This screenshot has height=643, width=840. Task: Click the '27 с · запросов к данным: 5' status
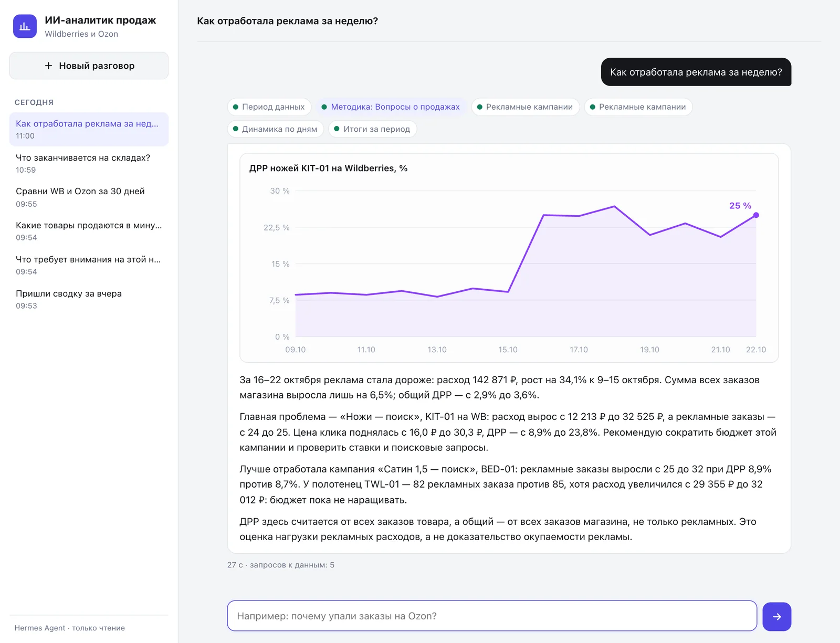point(280,565)
